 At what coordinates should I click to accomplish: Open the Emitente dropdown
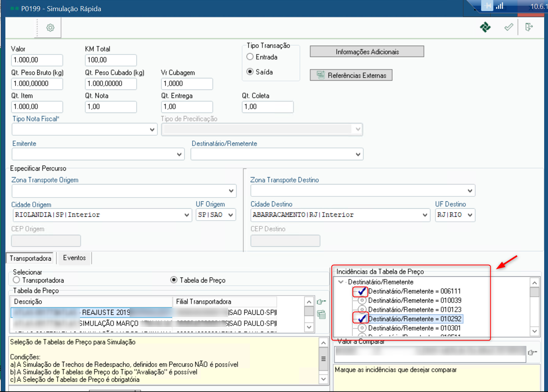(179, 154)
